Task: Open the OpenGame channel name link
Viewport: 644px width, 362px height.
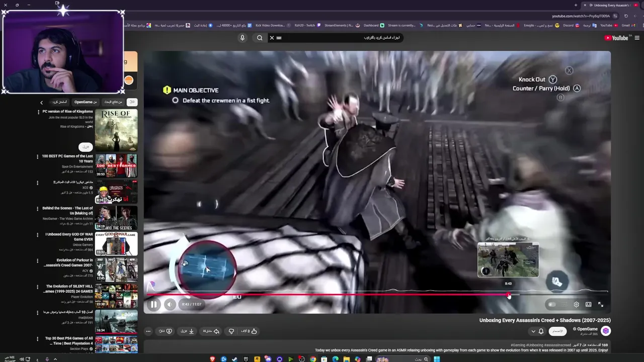Action: pos(587,329)
